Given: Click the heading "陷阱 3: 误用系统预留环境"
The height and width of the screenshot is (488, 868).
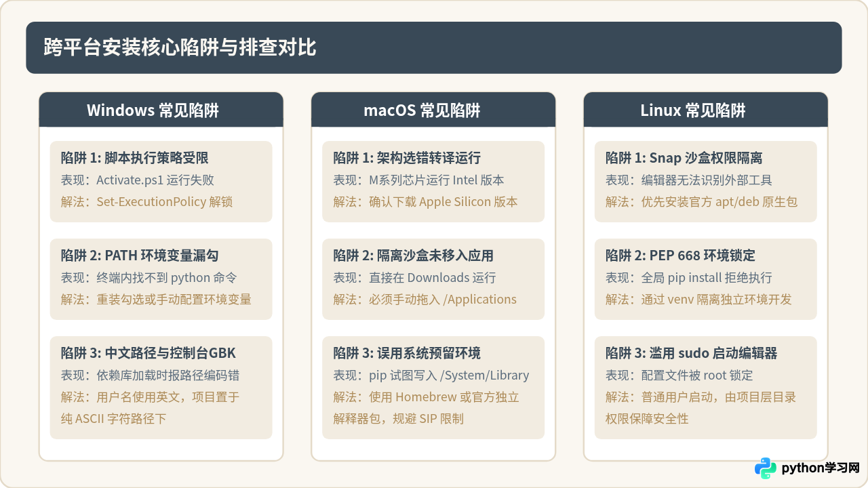Looking at the screenshot, I should (407, 353).
